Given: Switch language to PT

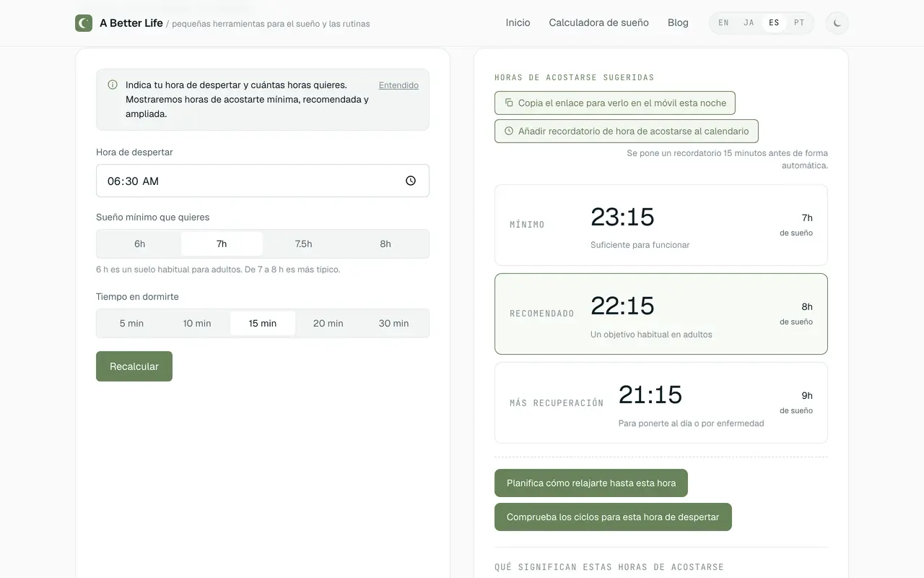Looking at the screenshot, I should pyautogui.click(x=799, y=23).
